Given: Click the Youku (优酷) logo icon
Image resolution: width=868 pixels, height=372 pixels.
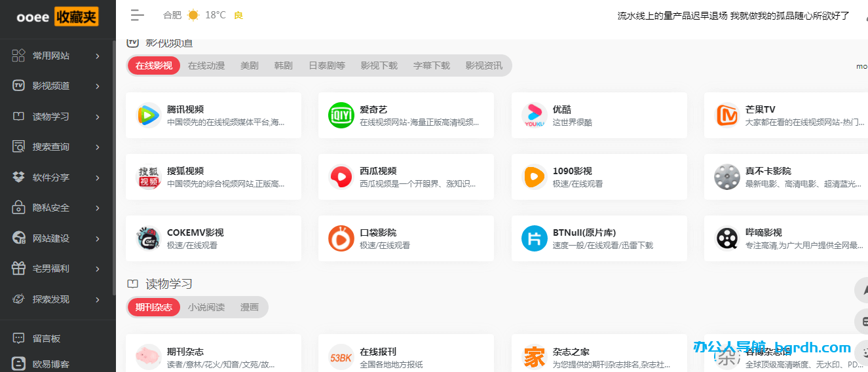Looking at the screenshot, I should coord(535,115).
